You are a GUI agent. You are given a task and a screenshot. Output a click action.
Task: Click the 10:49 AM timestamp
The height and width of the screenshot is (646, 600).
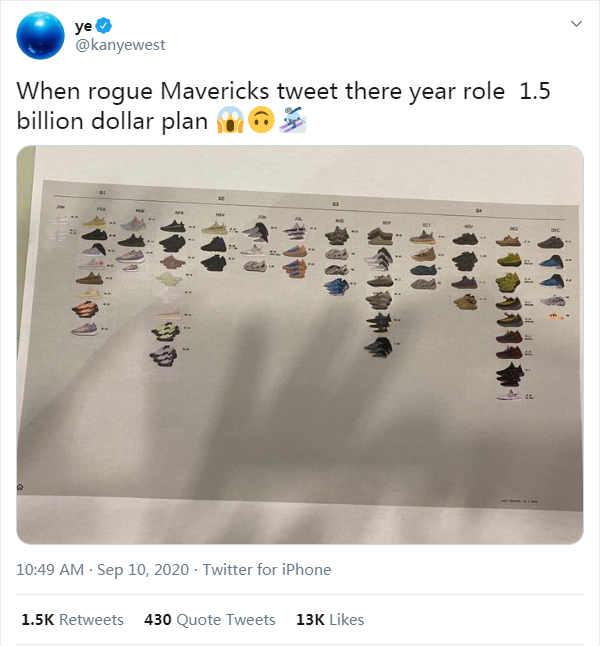(x=51, y=570)
